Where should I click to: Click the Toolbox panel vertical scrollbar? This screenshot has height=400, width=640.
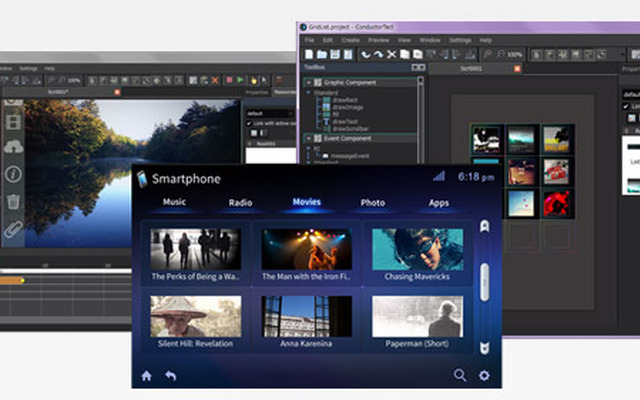click(420, 119)
